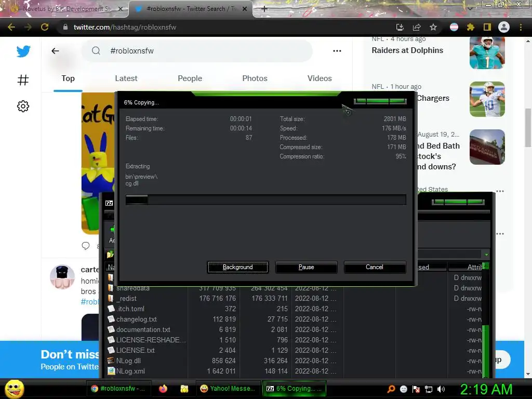
Task: Click the orange magnifier tray icon
Action: tap(391, 389)
